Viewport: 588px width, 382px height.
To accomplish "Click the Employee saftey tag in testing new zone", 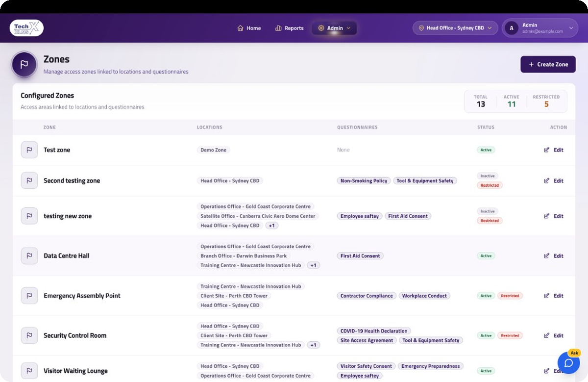I will tap(360, 216).
